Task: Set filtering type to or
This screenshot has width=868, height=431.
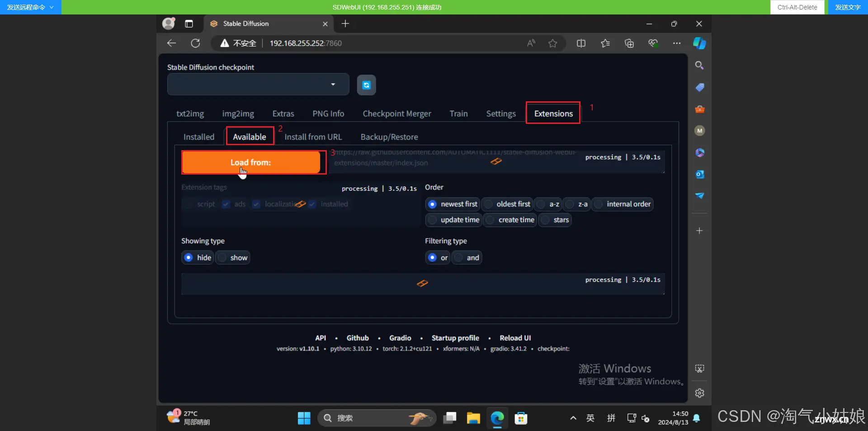Action: 438,257
